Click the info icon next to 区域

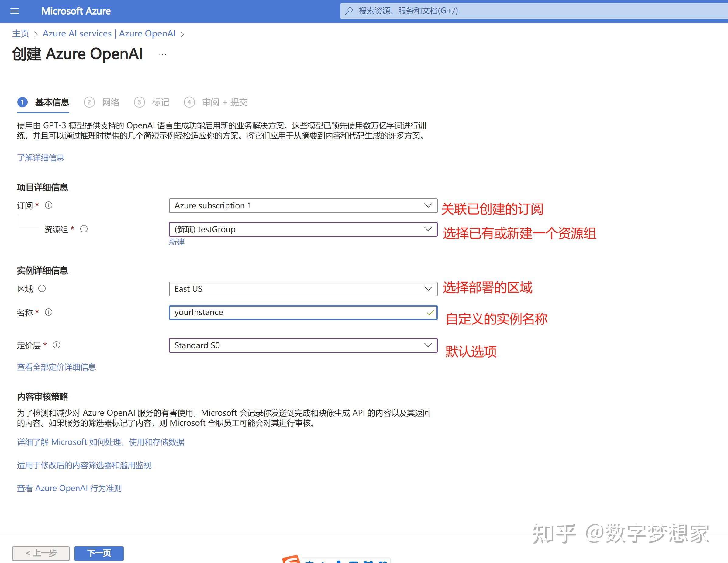(x=42, y=289)
